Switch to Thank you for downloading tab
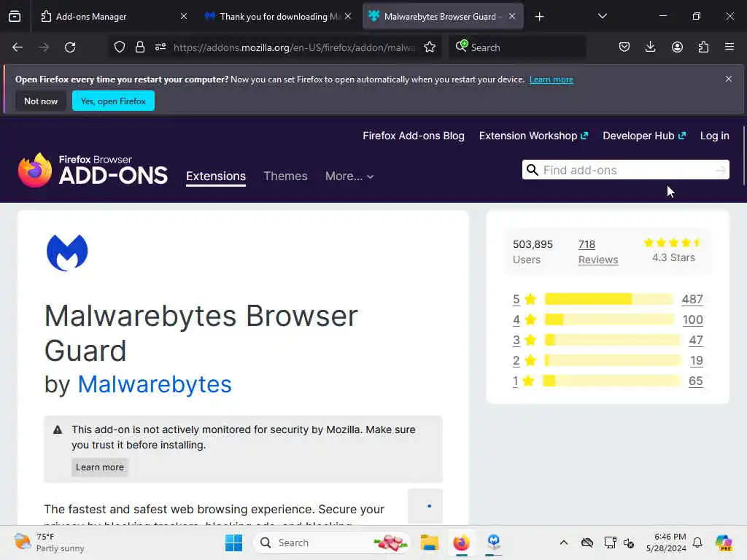This screenshot has width=747, height=560. pyautogui.click(x=278, y=16)
